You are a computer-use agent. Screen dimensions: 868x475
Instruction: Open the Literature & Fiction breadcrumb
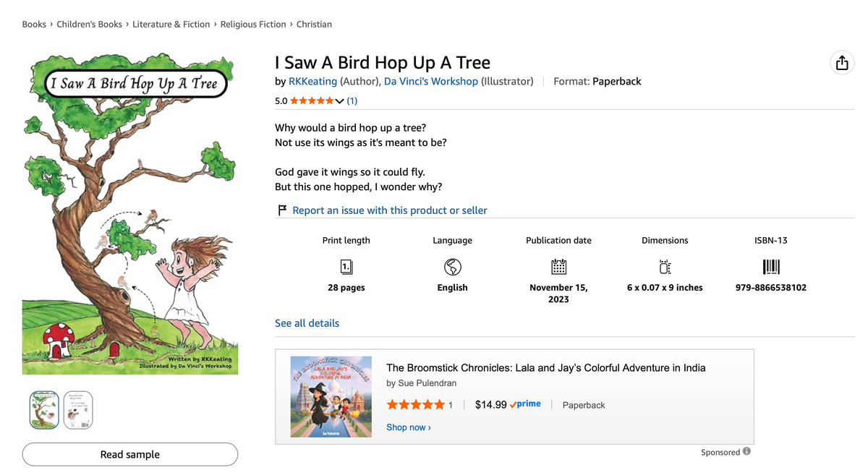click(171, 24)
